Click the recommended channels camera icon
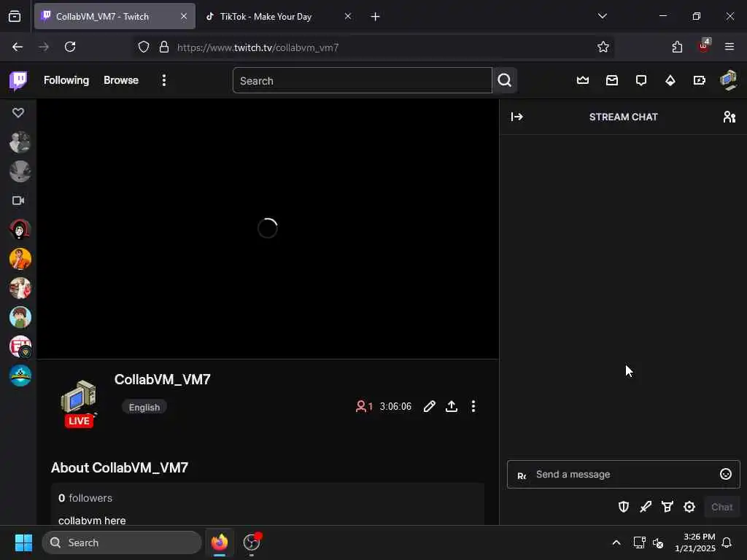This screenshot has width=747, height=560. [18, 201]
